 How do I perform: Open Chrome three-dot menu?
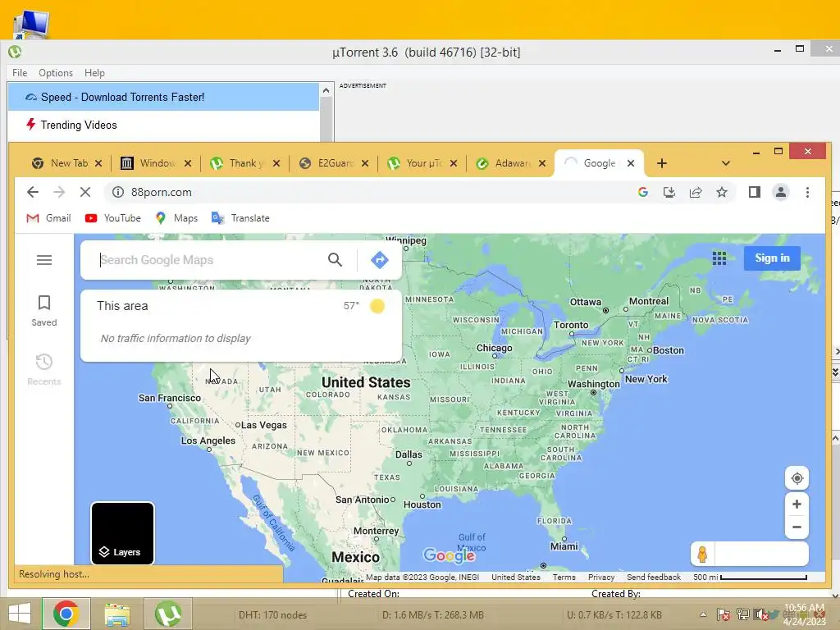pos(807,192)
